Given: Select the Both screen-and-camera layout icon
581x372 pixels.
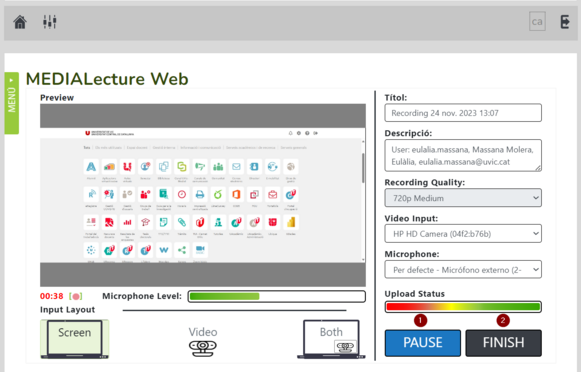Looking at the screenshot, I should tap(331, 339).
